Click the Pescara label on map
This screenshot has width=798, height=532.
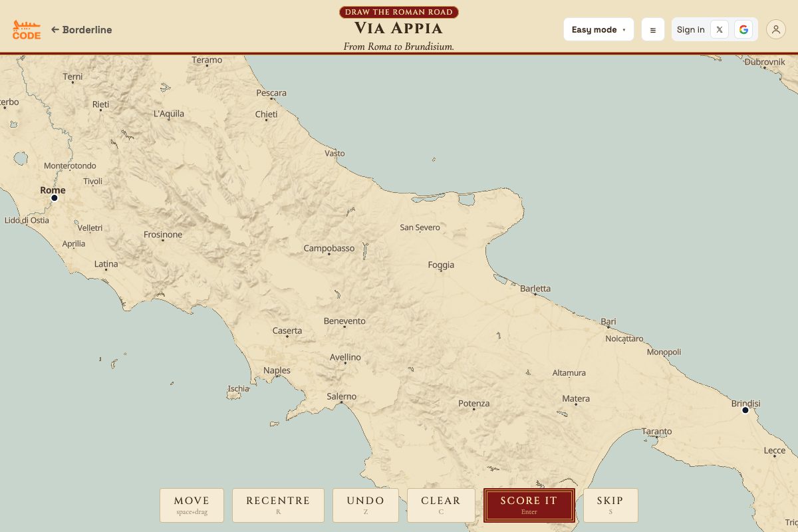pyautogui.click(x=271, y=93)
